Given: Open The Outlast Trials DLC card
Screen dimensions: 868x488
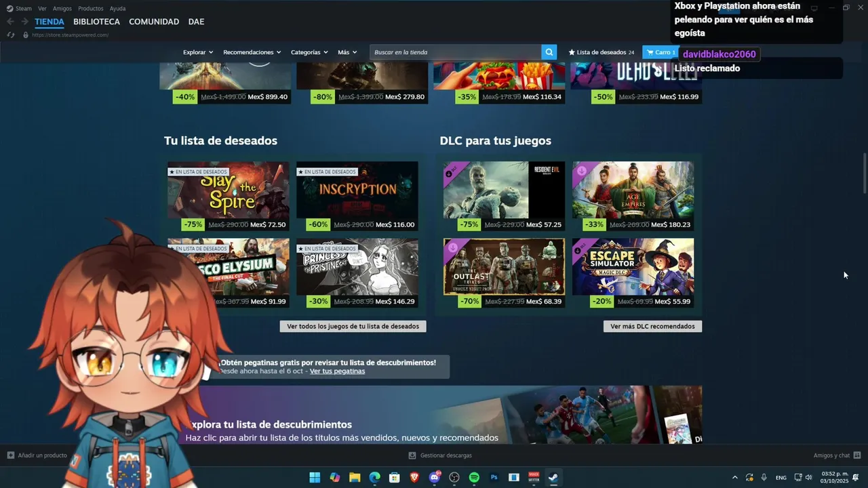Looking at the screenshot, I should coord(504,273).
